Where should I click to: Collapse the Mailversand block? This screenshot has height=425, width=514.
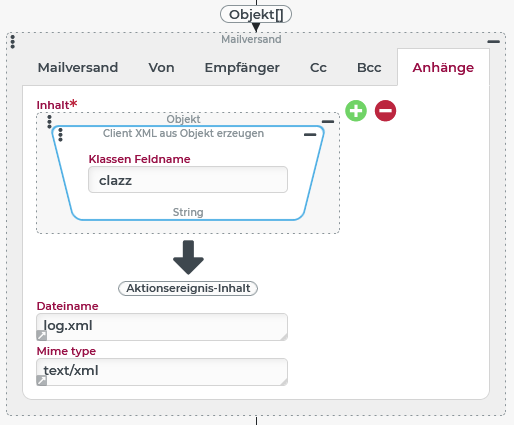[493, 42]
